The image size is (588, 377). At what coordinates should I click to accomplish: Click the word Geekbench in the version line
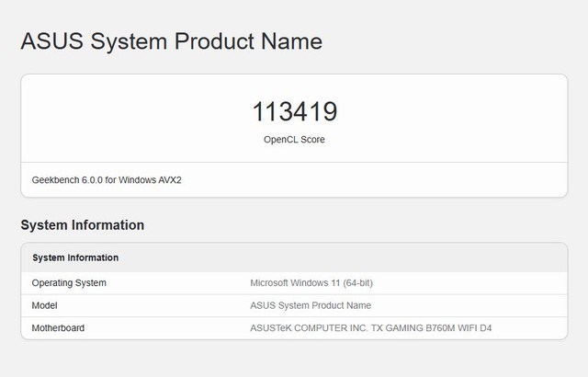pos(55,179)
